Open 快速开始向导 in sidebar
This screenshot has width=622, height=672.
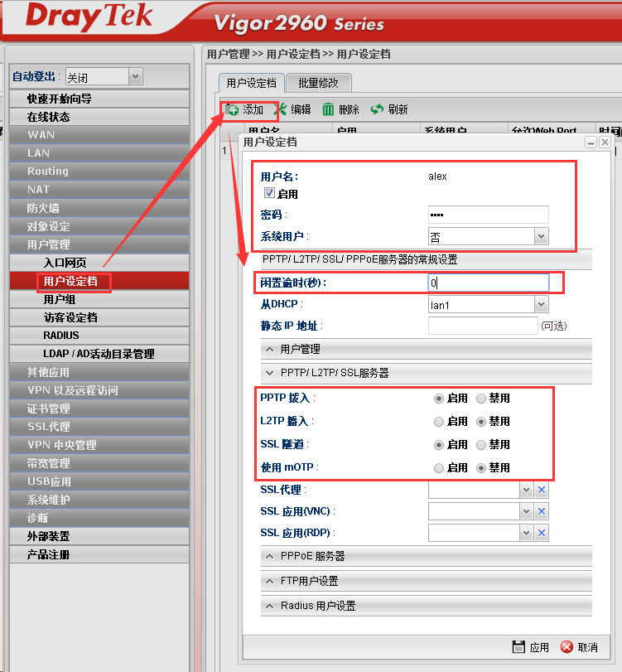tap(99, 99)
